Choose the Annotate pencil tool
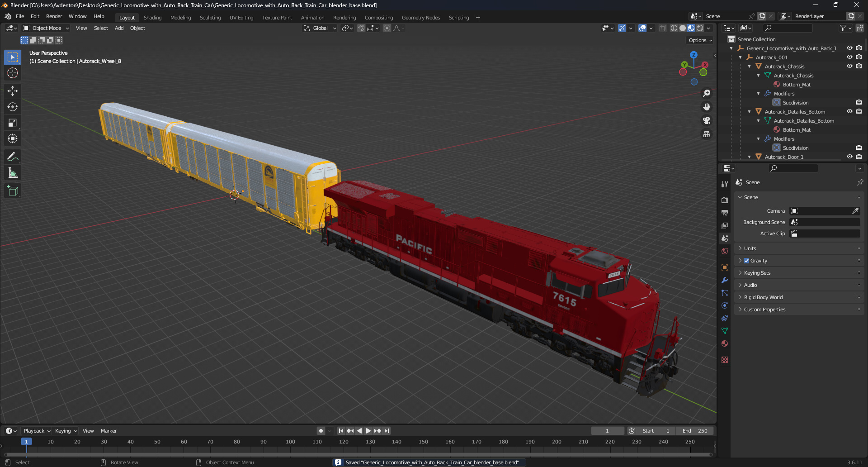The width and height of the screenshot is (868, 467). coord(13,157)
